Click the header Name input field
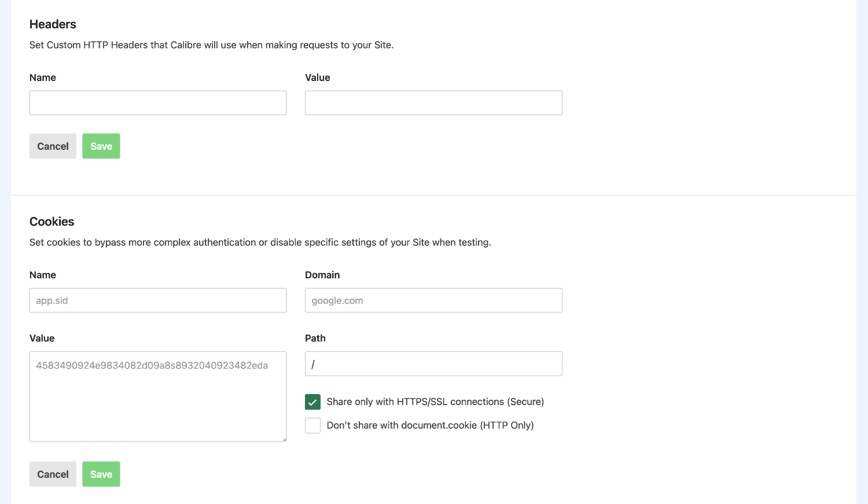Image resolution: width=868 pixels, height=504 pixels. 157,102
